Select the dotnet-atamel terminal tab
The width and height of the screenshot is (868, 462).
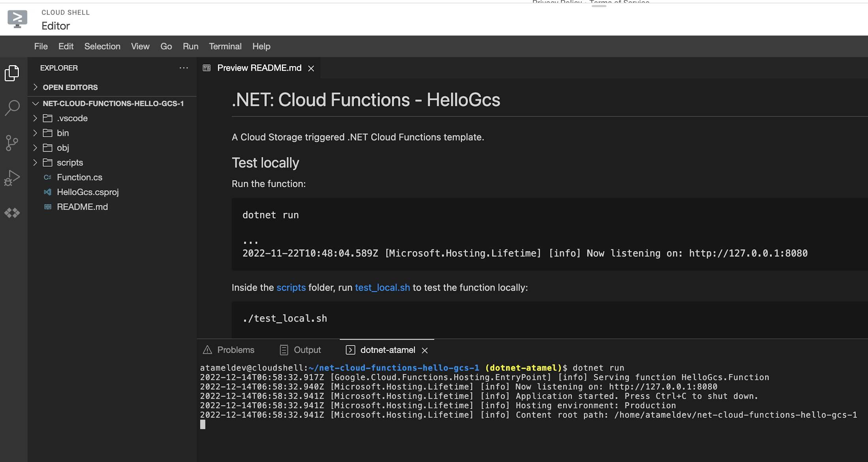click(x=388, y=349)
